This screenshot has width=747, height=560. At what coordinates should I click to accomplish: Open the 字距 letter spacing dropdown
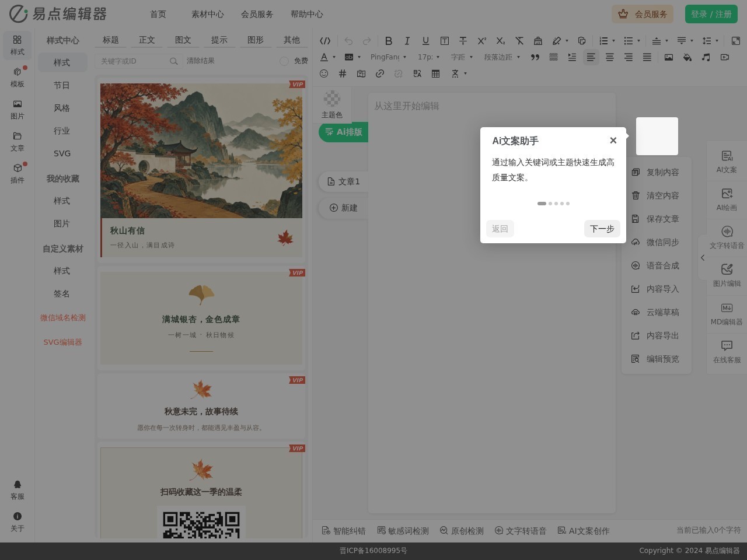coord(462,57)
